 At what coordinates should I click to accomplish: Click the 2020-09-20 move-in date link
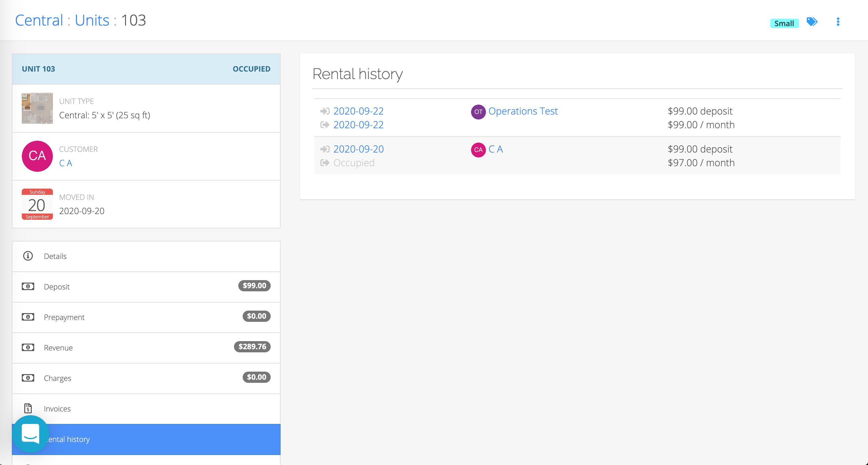[x=358, y=149]
